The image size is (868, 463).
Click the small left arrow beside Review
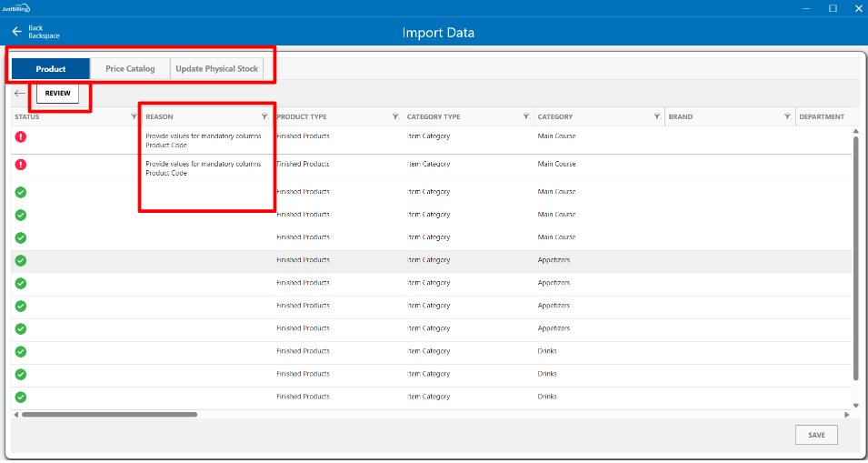(20, 94)
